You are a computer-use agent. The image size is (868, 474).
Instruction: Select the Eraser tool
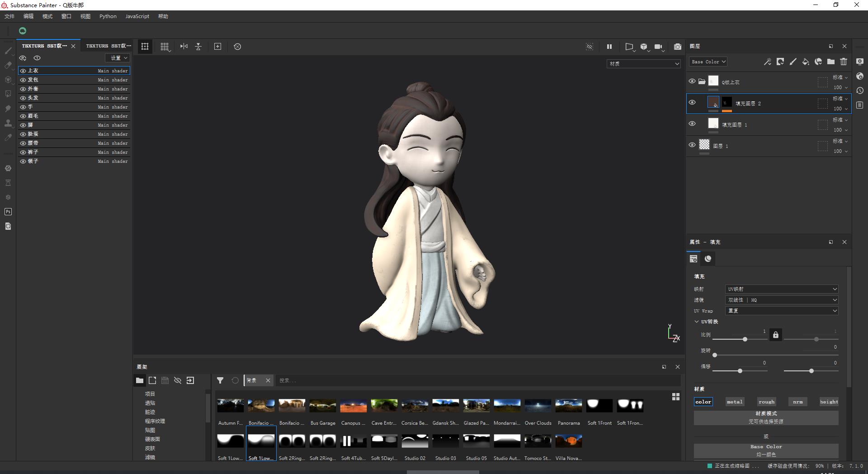[8, 65]
